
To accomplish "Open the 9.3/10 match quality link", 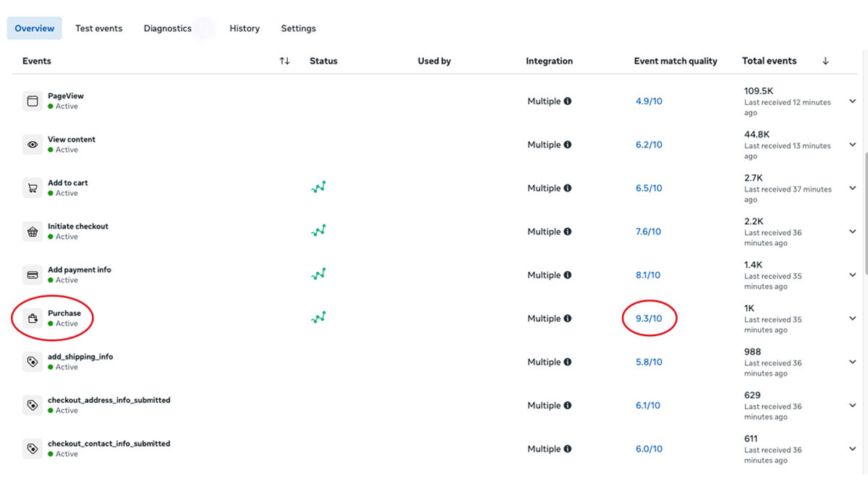I will pos(649,318).
